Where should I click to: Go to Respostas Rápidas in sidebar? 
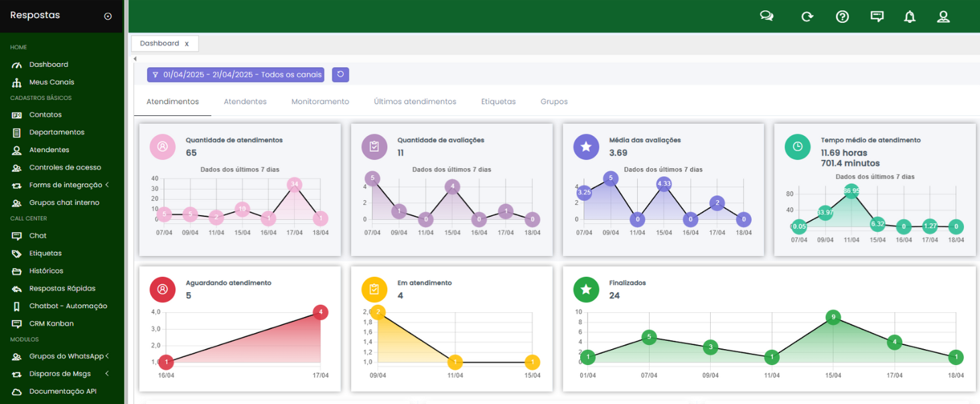(62, 289)
